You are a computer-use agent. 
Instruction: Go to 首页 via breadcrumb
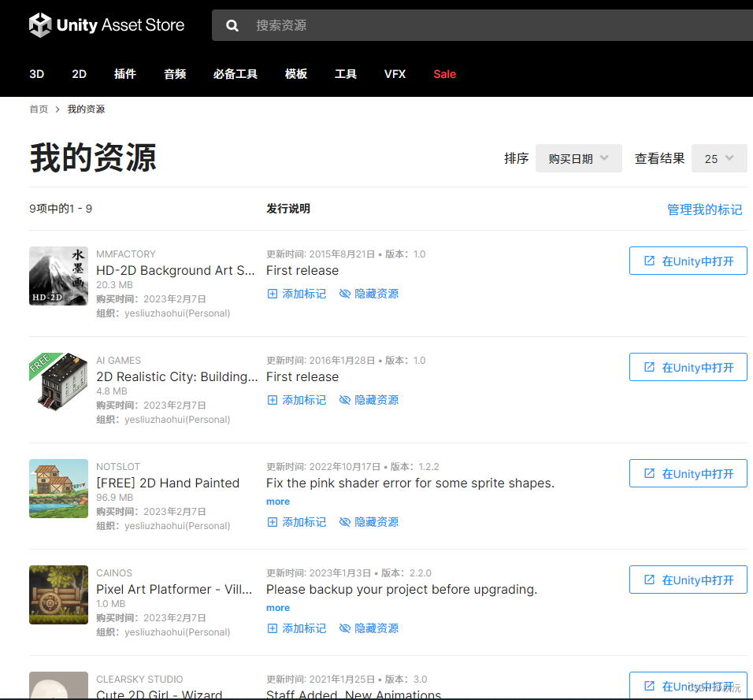click(39, 109)
